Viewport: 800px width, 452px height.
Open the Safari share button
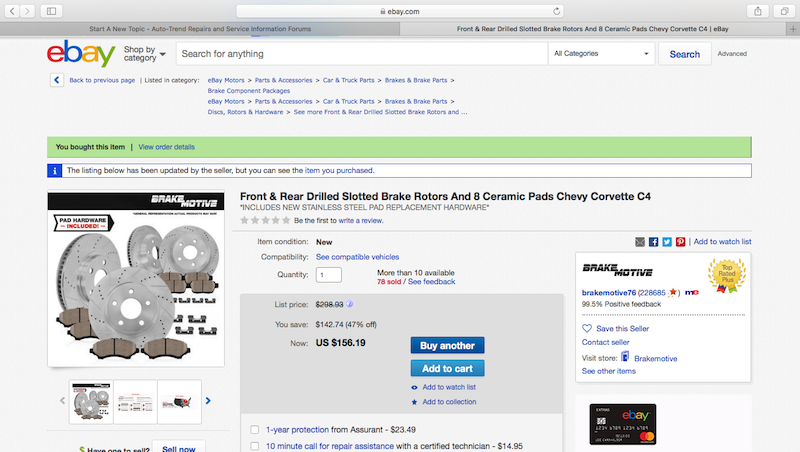click(x=758, y=11)
